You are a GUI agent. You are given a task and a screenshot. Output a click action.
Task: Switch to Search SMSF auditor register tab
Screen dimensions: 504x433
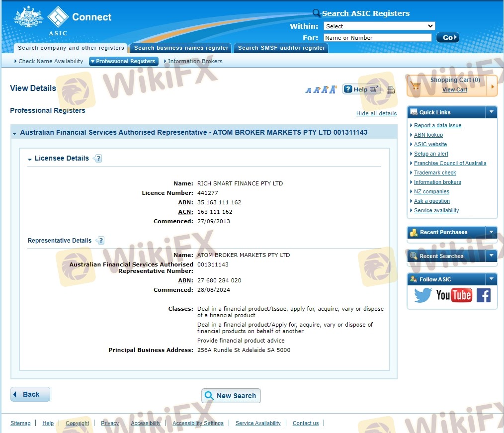pos(281,48)
